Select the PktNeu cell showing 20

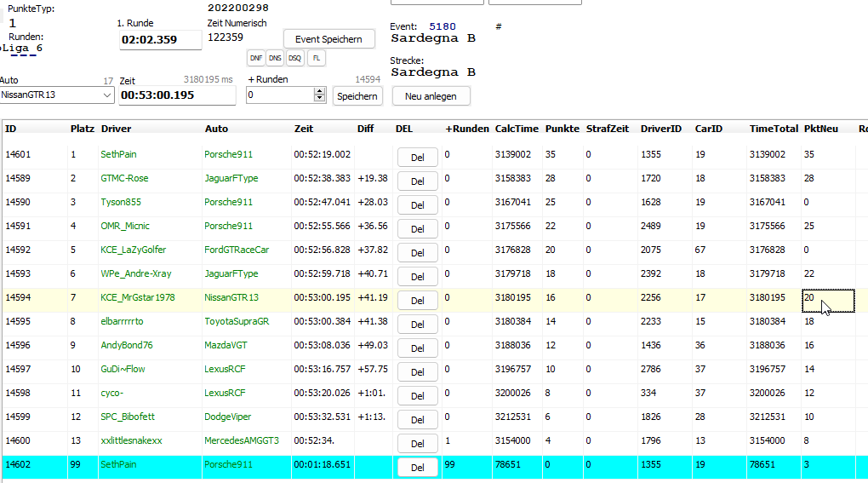click(826, 299)
